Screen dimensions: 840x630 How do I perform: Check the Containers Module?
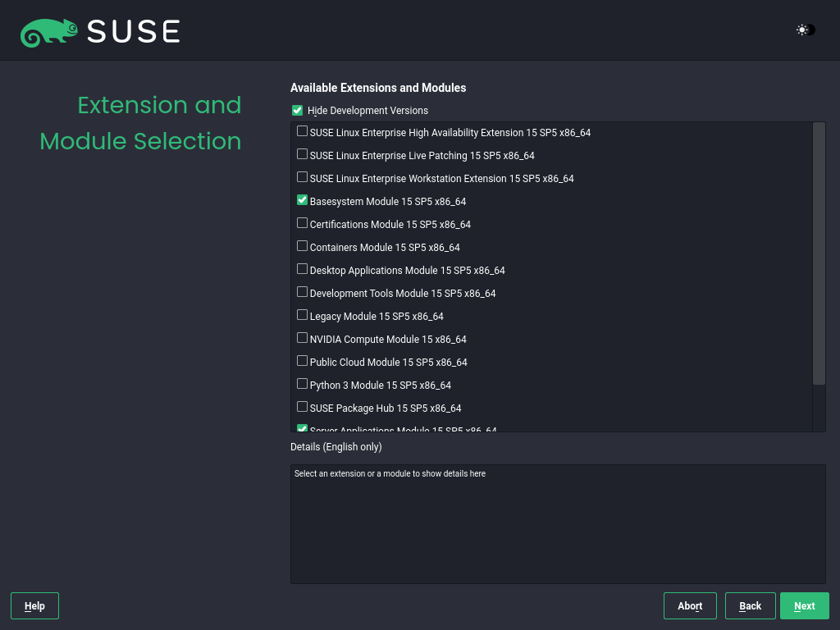pyautogui.click(x=302, y=245)
